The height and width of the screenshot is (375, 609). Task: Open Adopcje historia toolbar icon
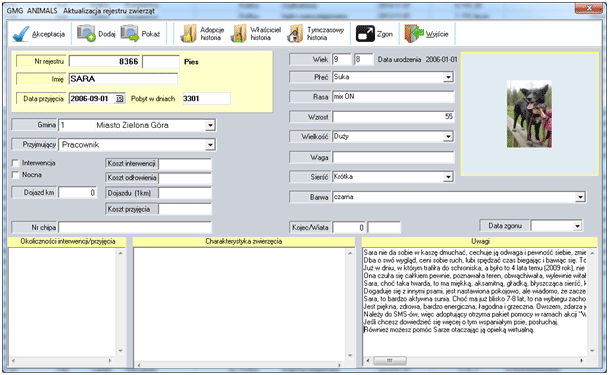[189, 34]
